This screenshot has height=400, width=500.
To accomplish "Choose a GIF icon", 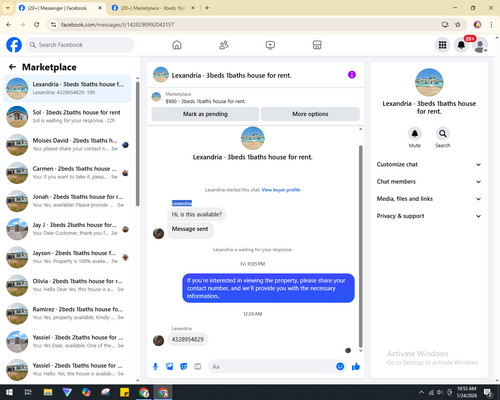I will (x=198, y=367).
